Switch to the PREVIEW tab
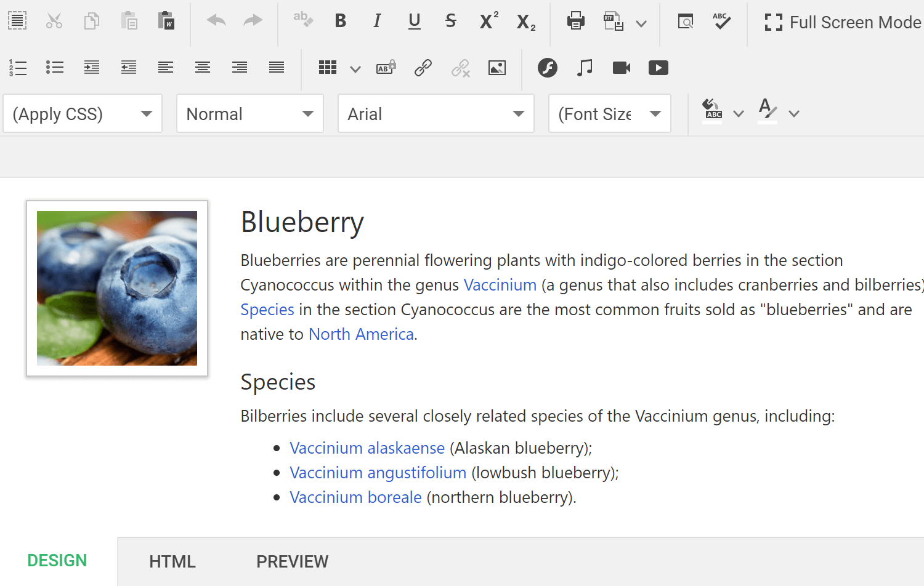The width and height of the screenshot is (924, 586). [292, 561]
